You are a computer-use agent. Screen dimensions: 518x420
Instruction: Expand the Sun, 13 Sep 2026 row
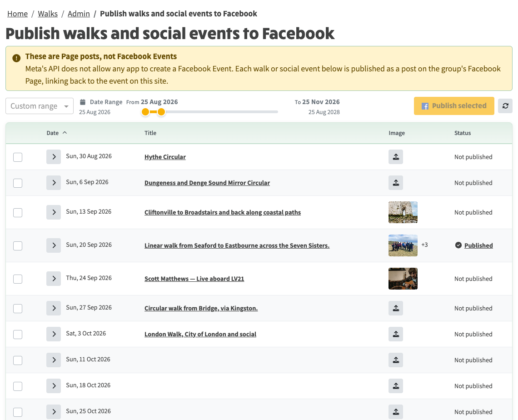pos(54,212)
